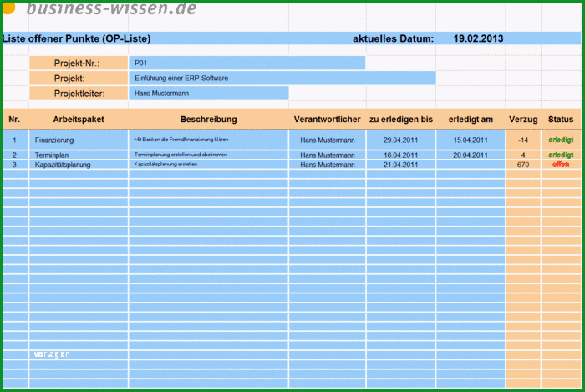
Task: Select the Verzug value 670
Action: point(523,165)
